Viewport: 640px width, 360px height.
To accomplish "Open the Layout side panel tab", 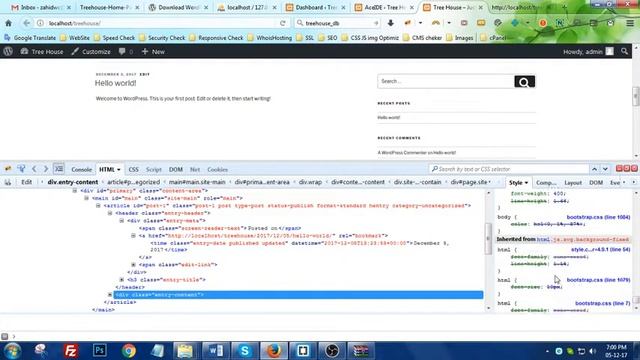I will 573,182.
